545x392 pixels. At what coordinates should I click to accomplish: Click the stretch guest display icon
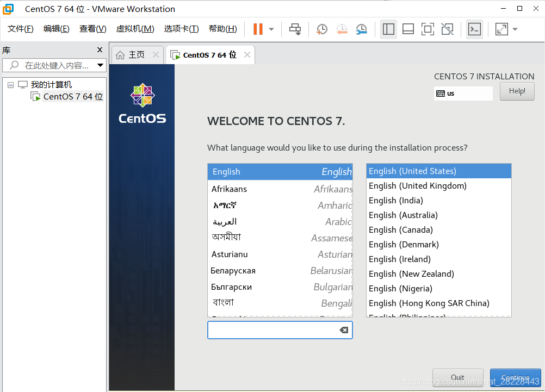(501, 29)
